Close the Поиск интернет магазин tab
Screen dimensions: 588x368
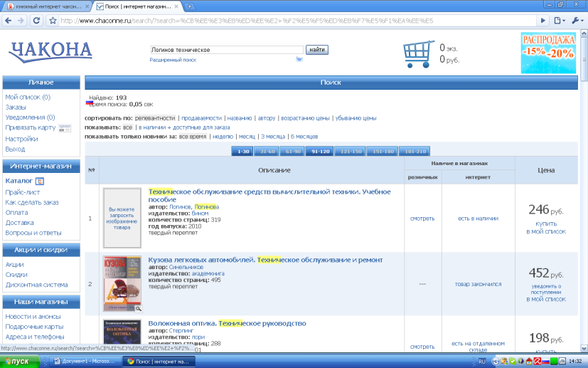tap(176, 6)
